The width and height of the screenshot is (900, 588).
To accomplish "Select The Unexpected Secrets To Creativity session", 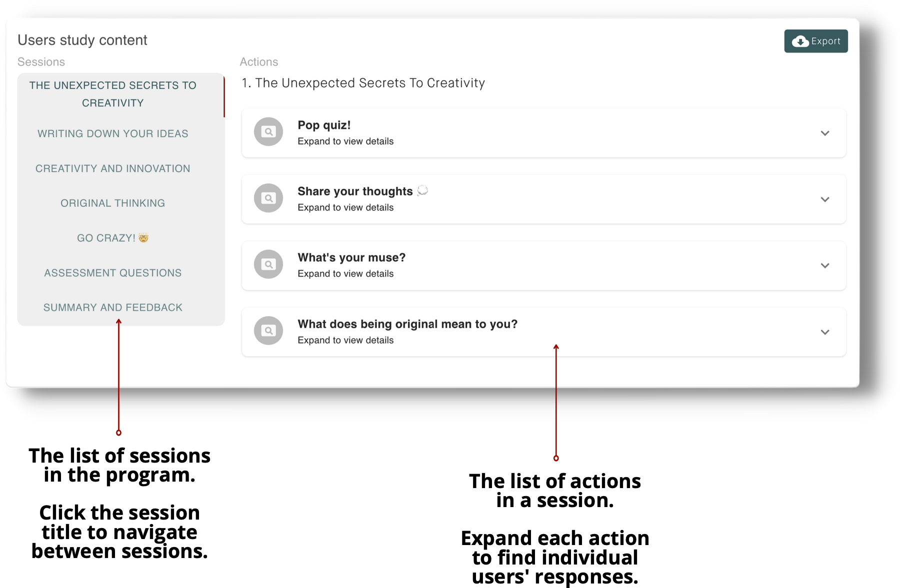I will (113, 94).
